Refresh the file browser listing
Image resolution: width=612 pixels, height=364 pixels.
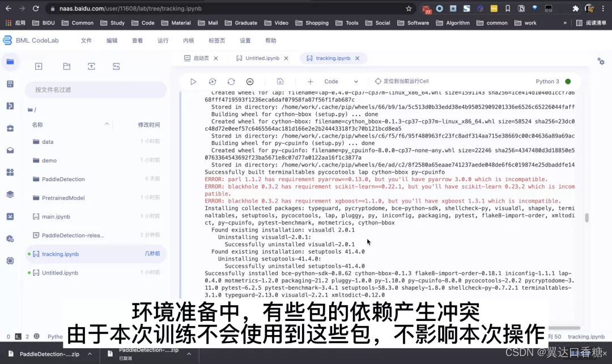tap(116, 66)
